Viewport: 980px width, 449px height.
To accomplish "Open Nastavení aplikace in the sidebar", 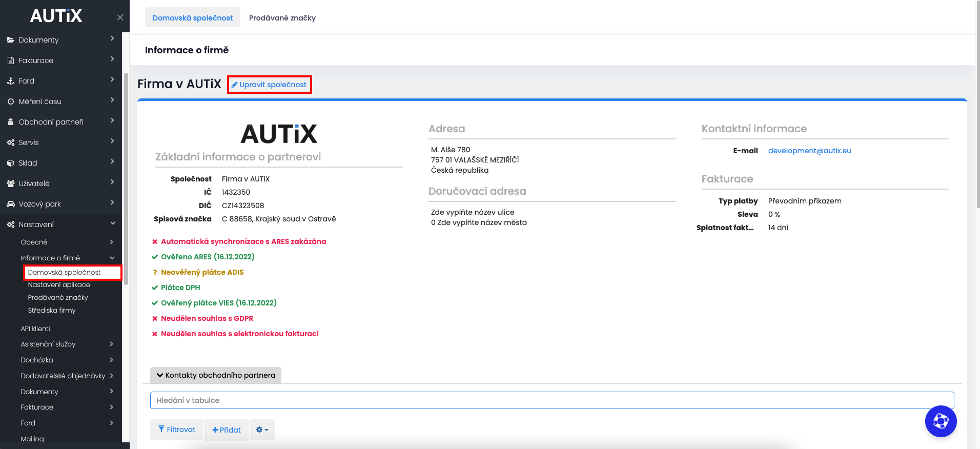I will coord(59,285).
